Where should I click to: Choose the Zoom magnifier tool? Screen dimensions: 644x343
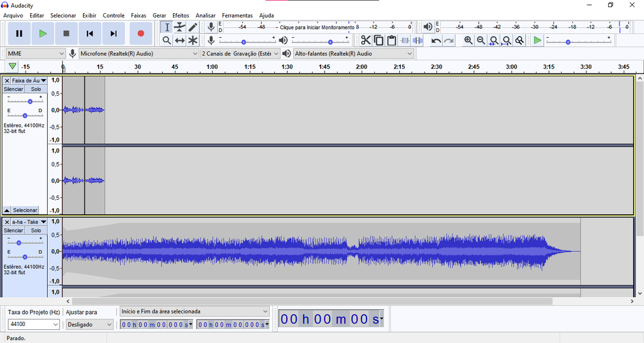coord(167,41)
